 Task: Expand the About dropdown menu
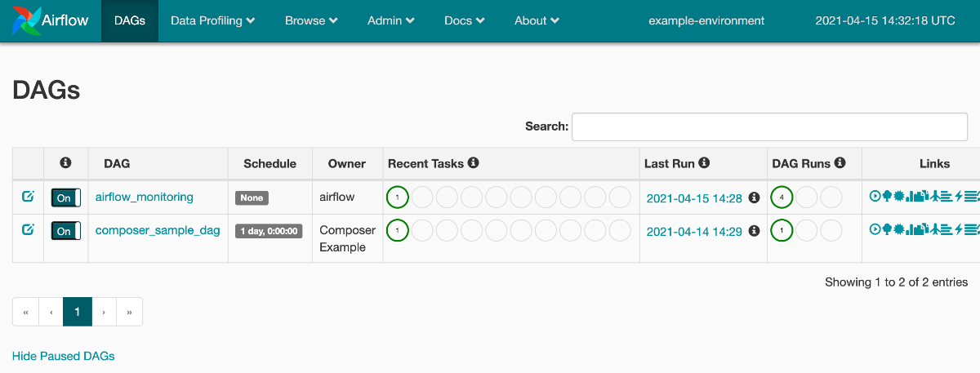pyautogui.click(x=537, y=20)
